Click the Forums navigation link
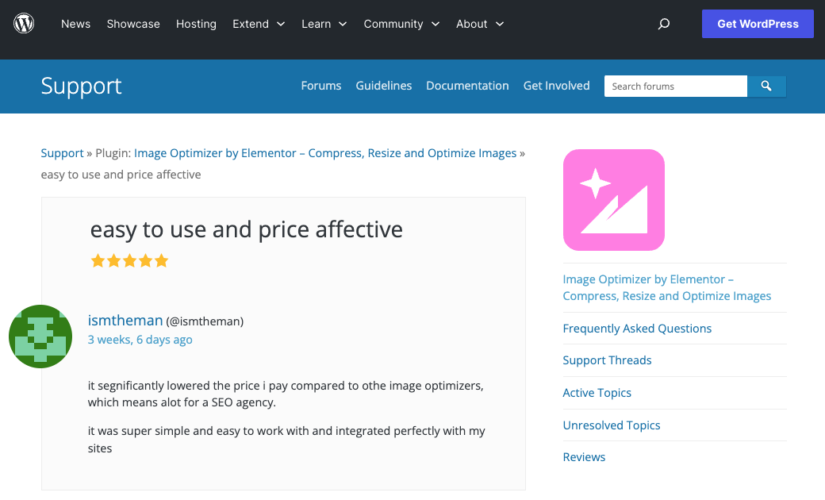The width and height of the screenshot is (825, 500). (321, 86)
